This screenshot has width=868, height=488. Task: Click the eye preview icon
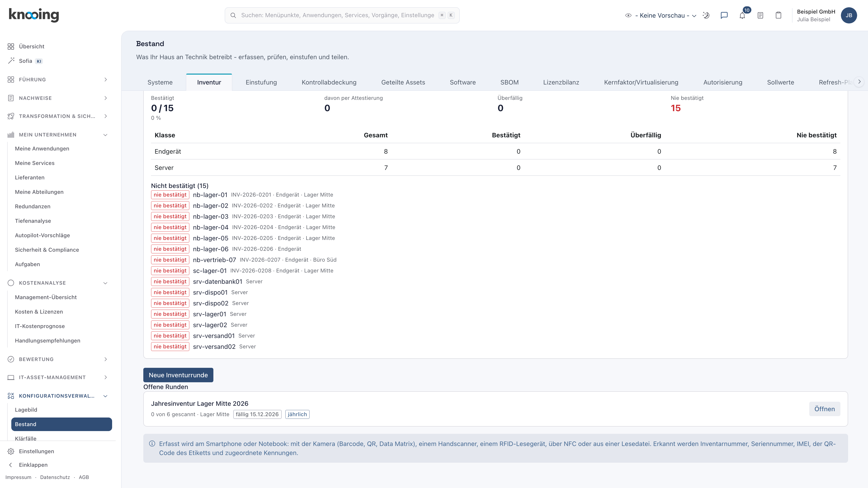point(628,16)
